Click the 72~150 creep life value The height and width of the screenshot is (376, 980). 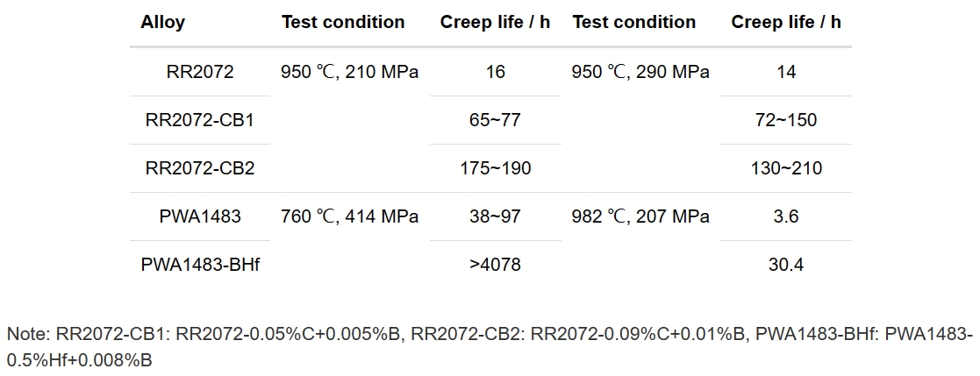click(x=785, y=120)
